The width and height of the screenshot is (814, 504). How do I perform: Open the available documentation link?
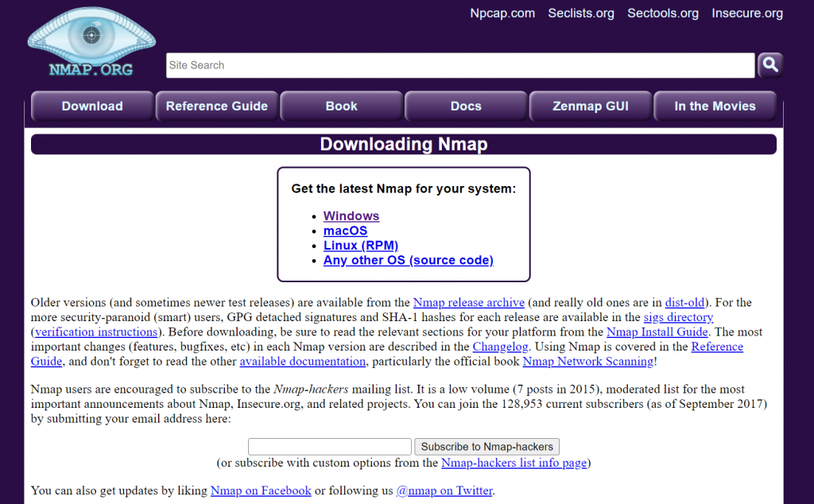303,361
